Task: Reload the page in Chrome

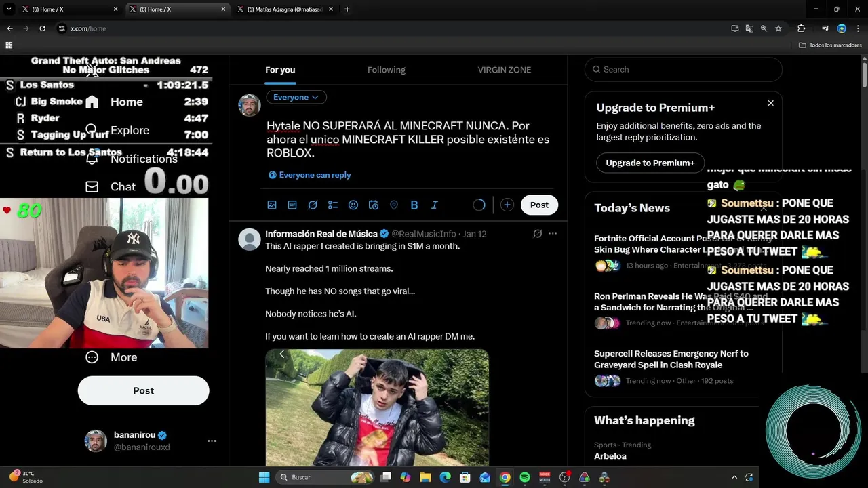Action: [42, 28]
